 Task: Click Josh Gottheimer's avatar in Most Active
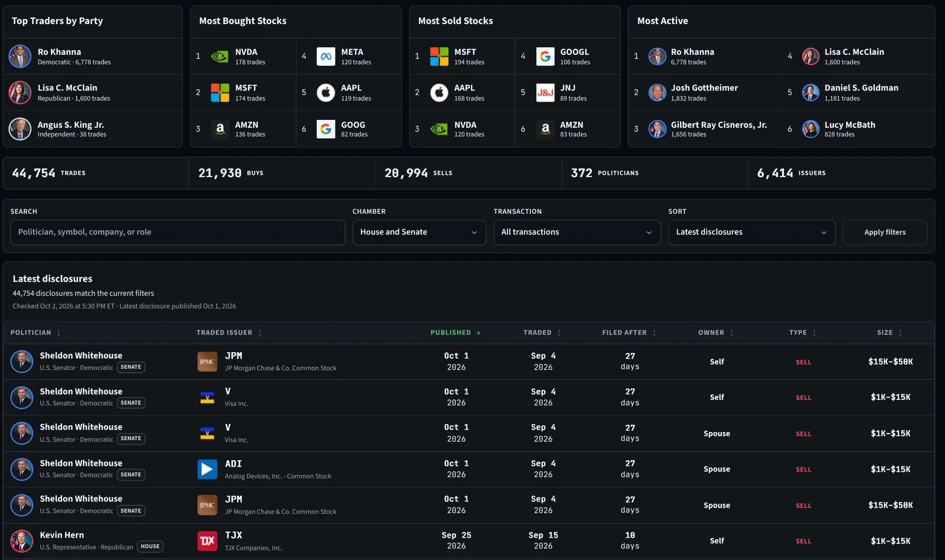coord(657,93)
